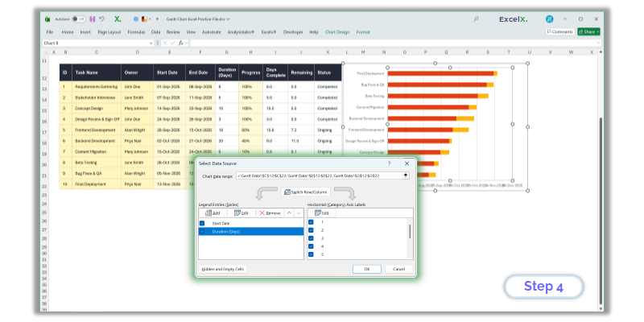
Task: Click the Undo arrow in quick access toolbar
Action: (x=102, y=19)
